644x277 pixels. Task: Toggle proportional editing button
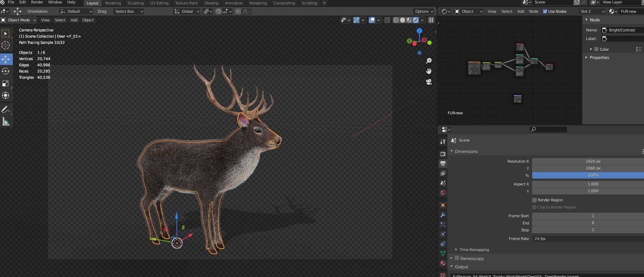(x=238, y=11)
